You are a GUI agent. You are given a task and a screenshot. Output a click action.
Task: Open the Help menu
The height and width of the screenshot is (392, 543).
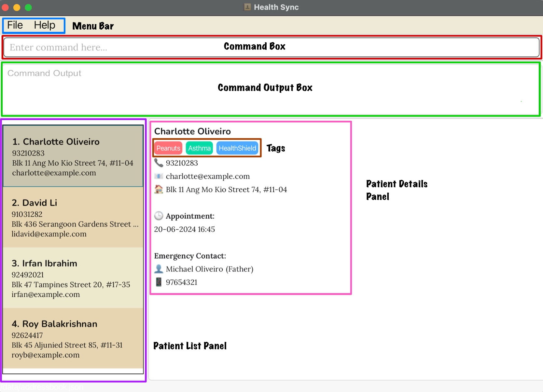click(x=45, y=25)
